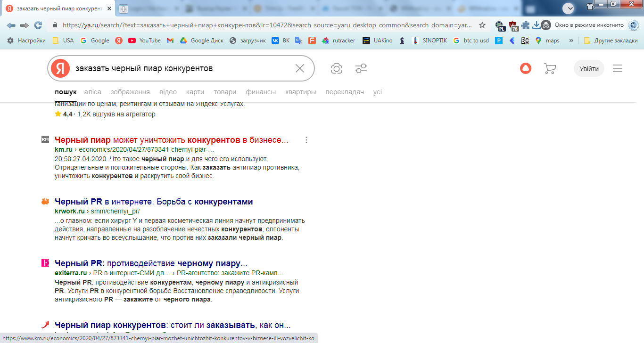This screenshot has width=644, height=343.
Task: Open the Настройки bookmark
Action: tap(26, 41)
